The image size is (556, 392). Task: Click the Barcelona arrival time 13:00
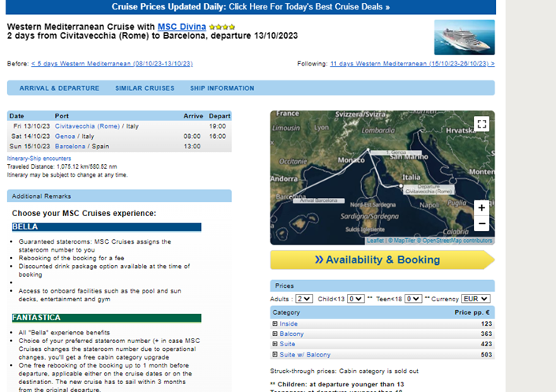(x=192, y=147)
